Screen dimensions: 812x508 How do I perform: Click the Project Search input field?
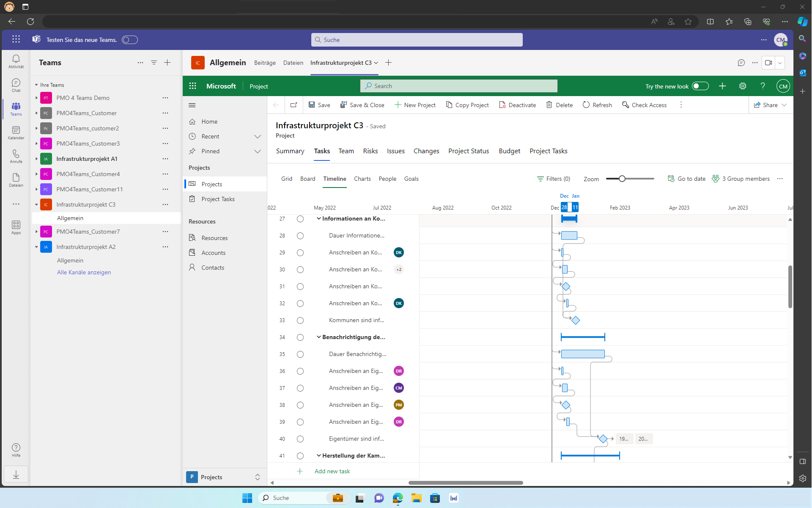pos(459,86)
